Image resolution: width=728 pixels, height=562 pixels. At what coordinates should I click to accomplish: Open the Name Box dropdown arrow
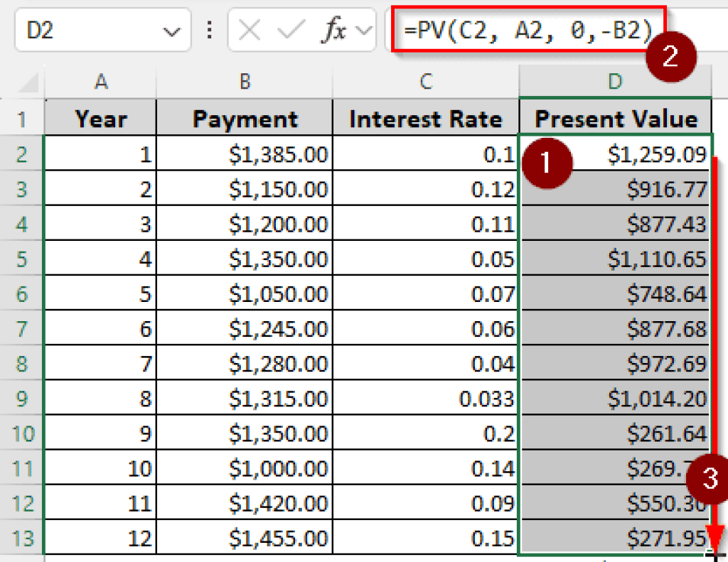click(171, 31)
